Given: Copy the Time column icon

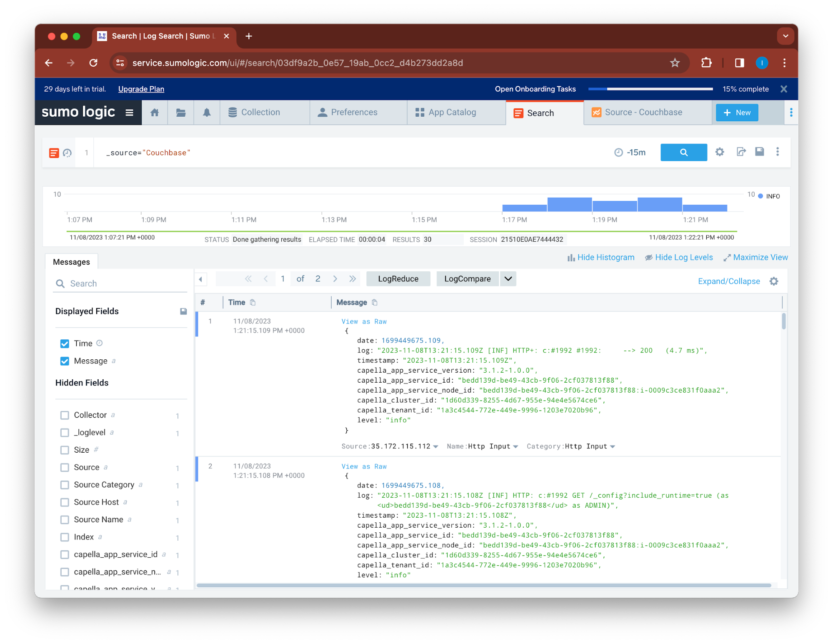Looking at the screenshot, I should (x=253, y=303).
